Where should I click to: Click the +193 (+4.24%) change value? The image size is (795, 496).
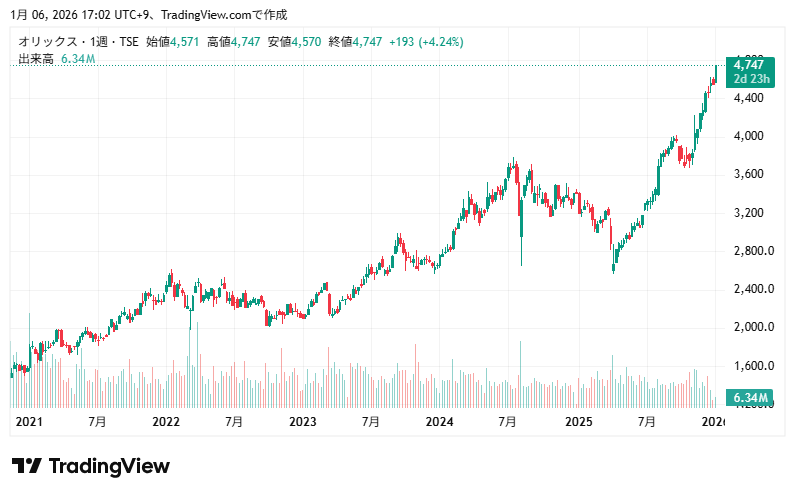coord(425,42)
